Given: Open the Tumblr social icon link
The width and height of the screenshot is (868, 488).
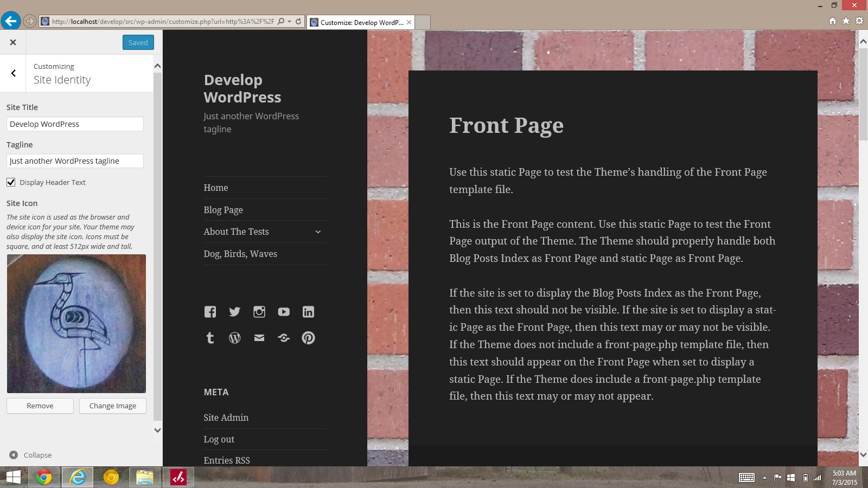Looking at the screenshot, I should coord(210,338).
